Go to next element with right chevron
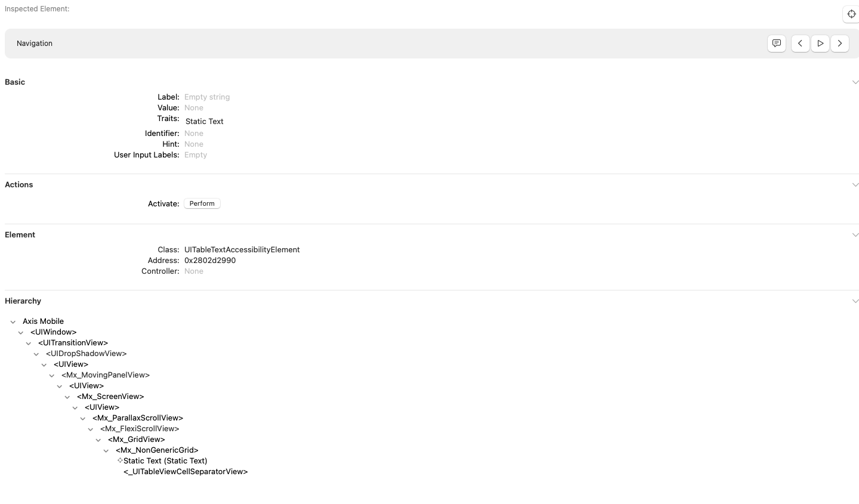This screenshot has width=859, height=504. pos(840,44)
